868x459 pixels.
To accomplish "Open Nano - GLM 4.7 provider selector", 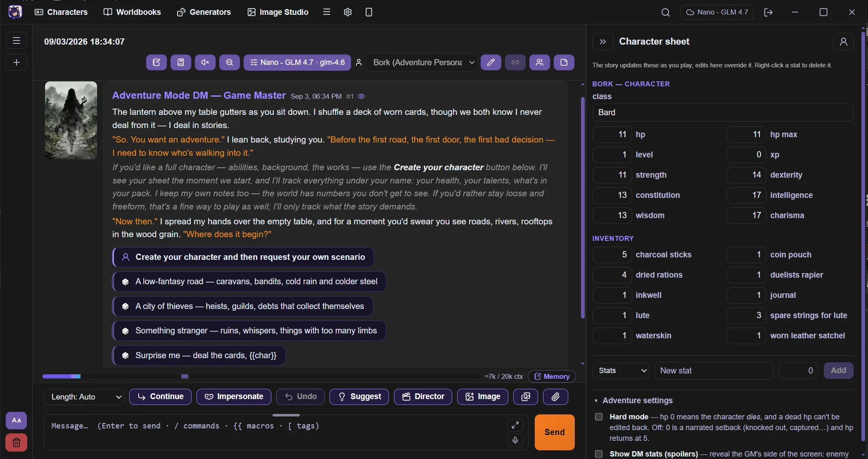I will 717,12.
